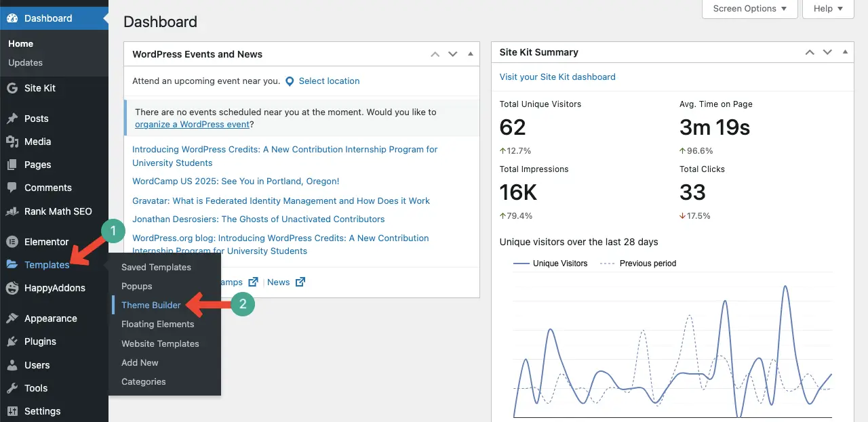868x422 pixels.
Task: Click the News link
Action: (x=278, y=282)
